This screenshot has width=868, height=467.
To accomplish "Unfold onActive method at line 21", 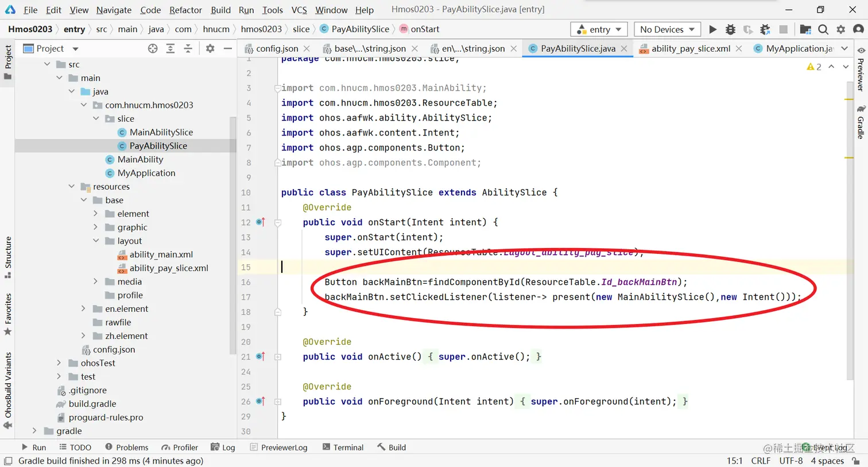I will click(x=278, y=357).
